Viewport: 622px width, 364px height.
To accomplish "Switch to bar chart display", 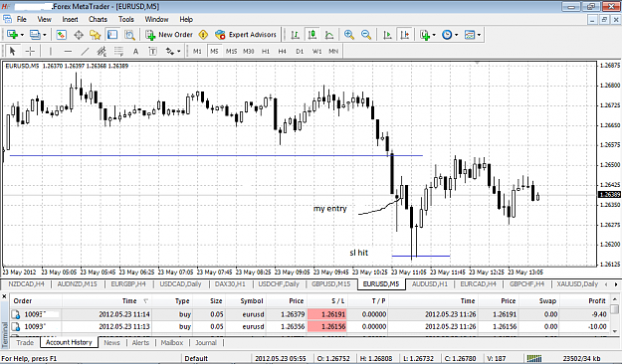I will pyautogui.click(x=296, y=35).
